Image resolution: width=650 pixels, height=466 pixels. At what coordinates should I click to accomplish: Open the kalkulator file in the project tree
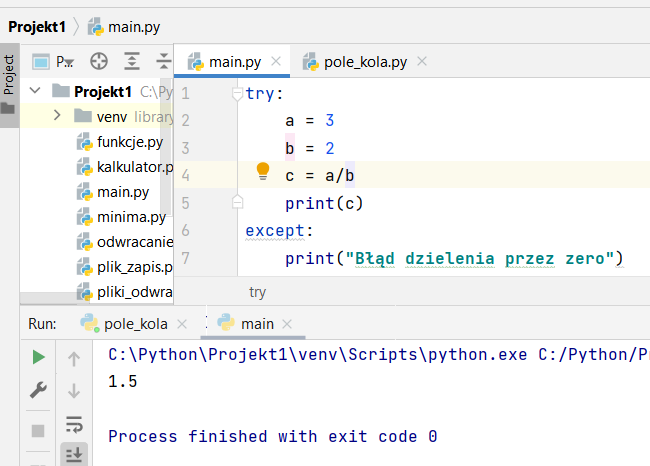pos(125,167)
